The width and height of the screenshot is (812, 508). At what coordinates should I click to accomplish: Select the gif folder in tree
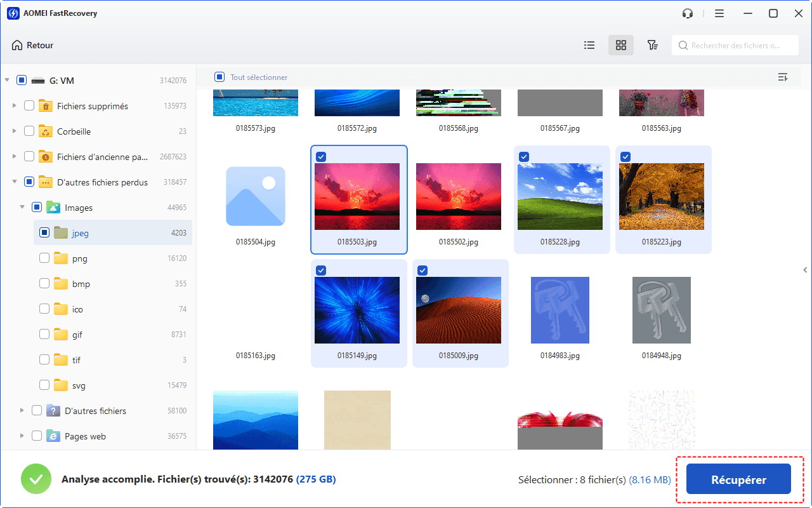[x=77, y=335]
